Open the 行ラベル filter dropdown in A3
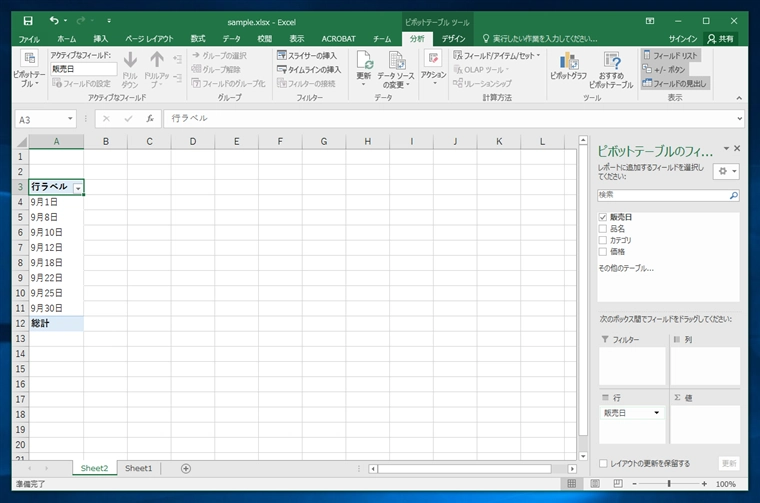 click(77, 187)
